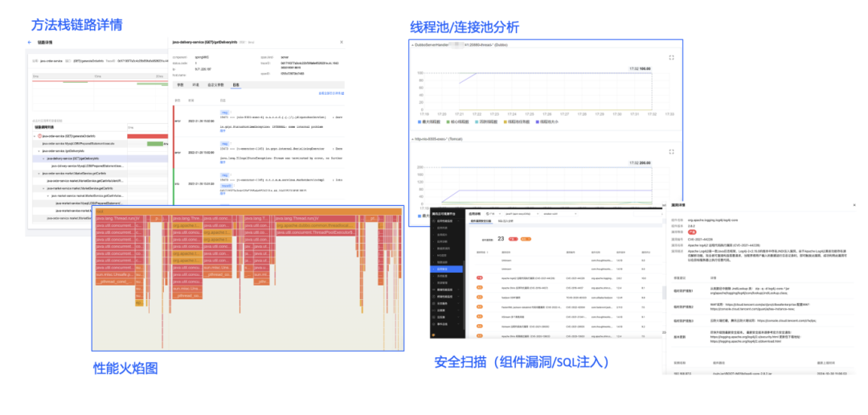Go back using arrow in trace detail panel

pos(30,42)
